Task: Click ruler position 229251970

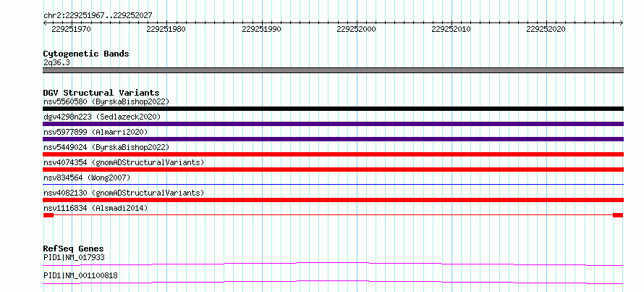Action: click(72, 29)
